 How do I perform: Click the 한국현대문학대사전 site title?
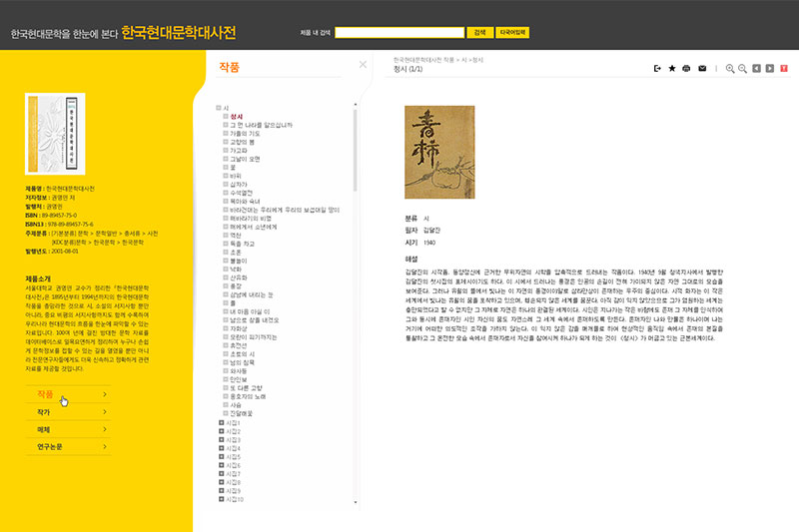[179, 33]
